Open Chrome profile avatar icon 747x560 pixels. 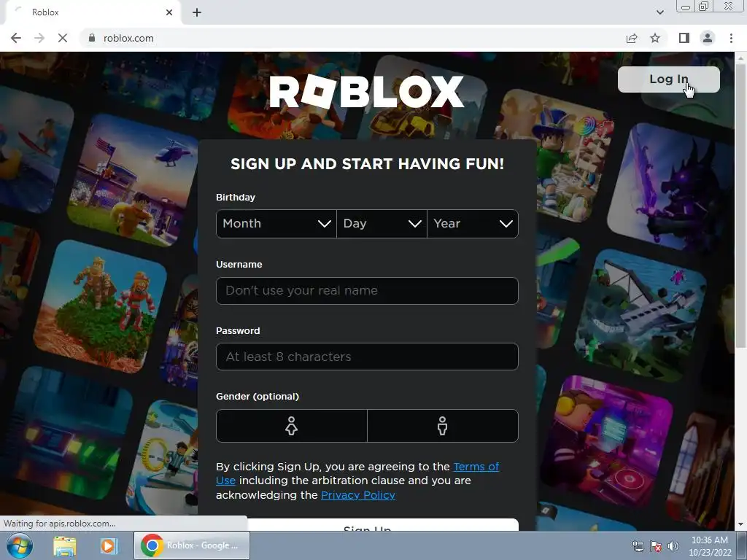(708, 38)
